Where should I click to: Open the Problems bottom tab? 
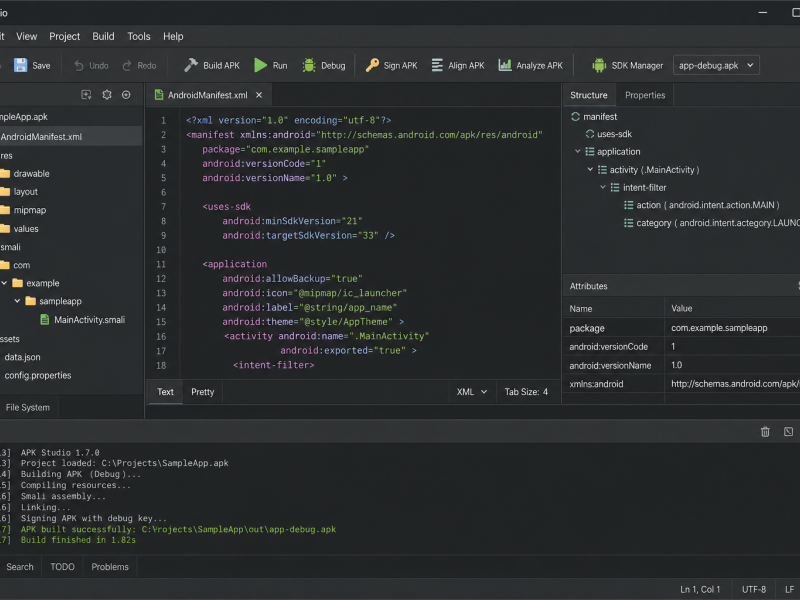[x=110, y=567]
